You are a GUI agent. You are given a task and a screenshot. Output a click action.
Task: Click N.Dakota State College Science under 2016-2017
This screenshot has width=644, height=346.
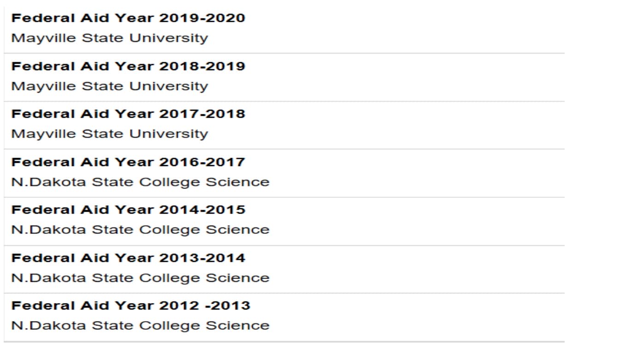click(140, 182)
